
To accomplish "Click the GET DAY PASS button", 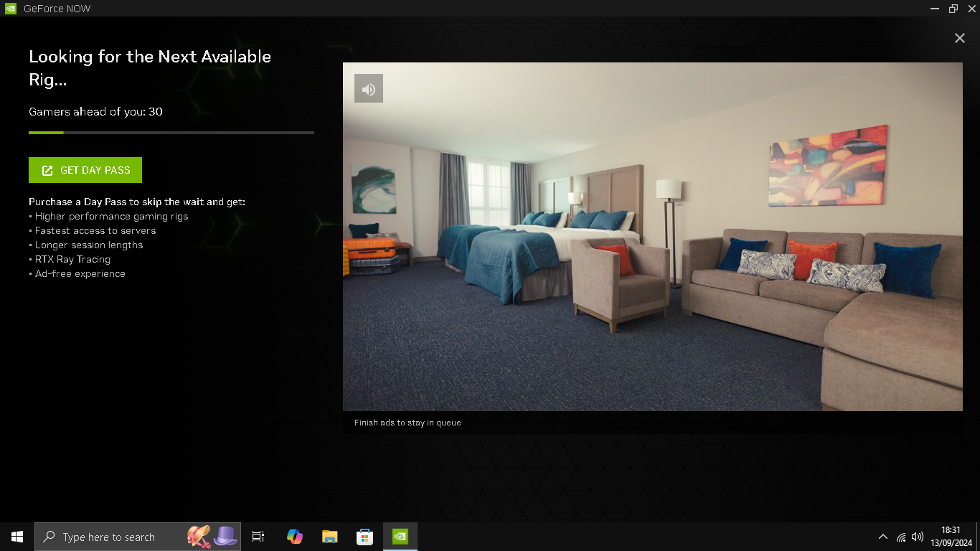I will point(85,170).
